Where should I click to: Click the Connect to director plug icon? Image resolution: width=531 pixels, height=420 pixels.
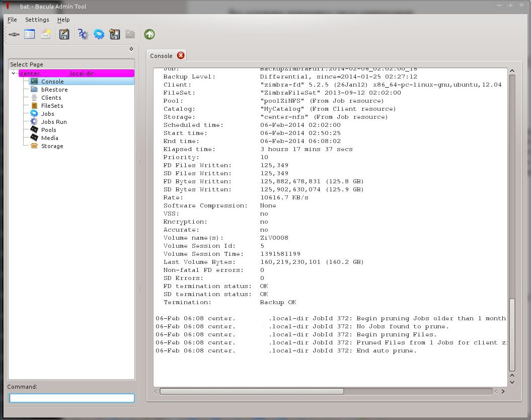click(x=14, y=34)
